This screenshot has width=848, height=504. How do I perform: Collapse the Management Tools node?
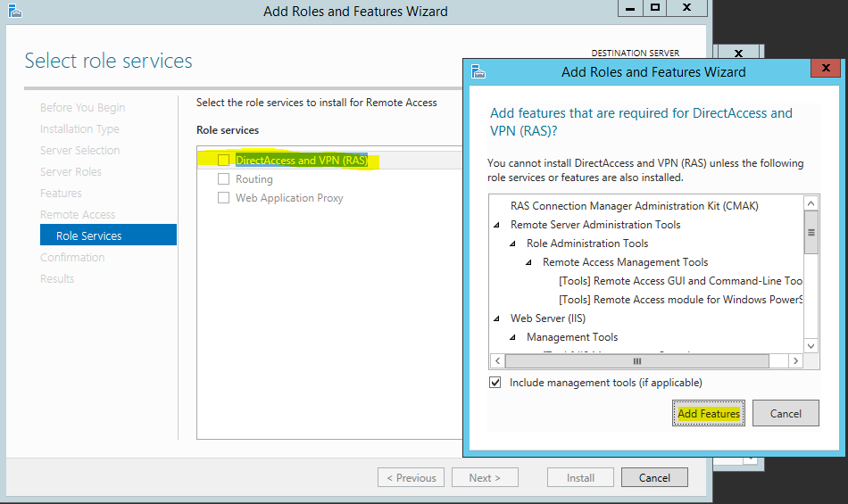click(x=512, y=337)
